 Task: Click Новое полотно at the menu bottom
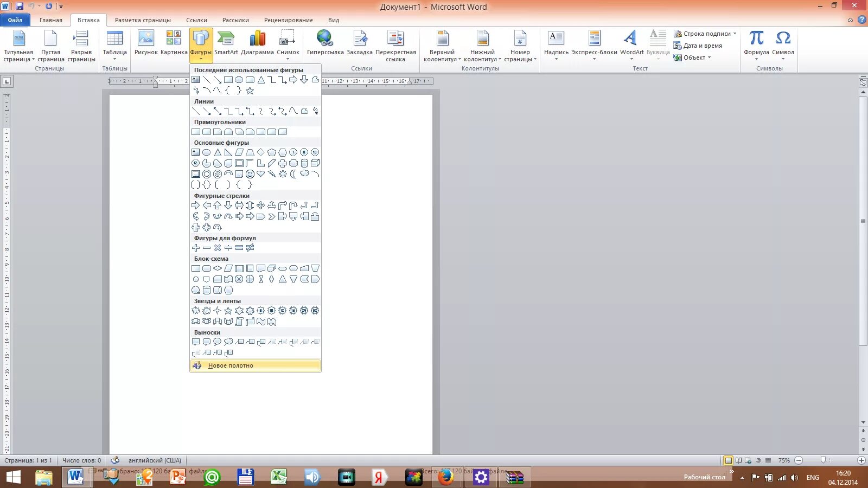click(256, 365)
